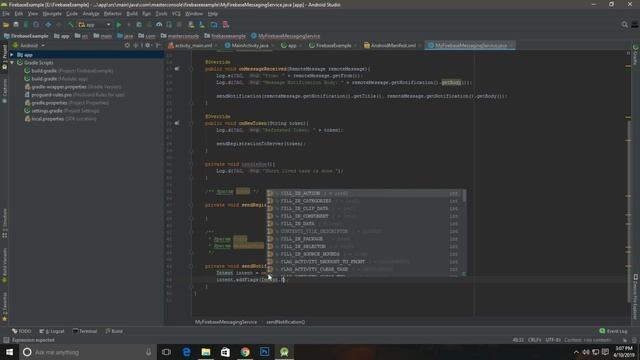Open Photoshop from taskbar
The height and width of the screenshot is (360, 640).
click(x=264, y=352)
